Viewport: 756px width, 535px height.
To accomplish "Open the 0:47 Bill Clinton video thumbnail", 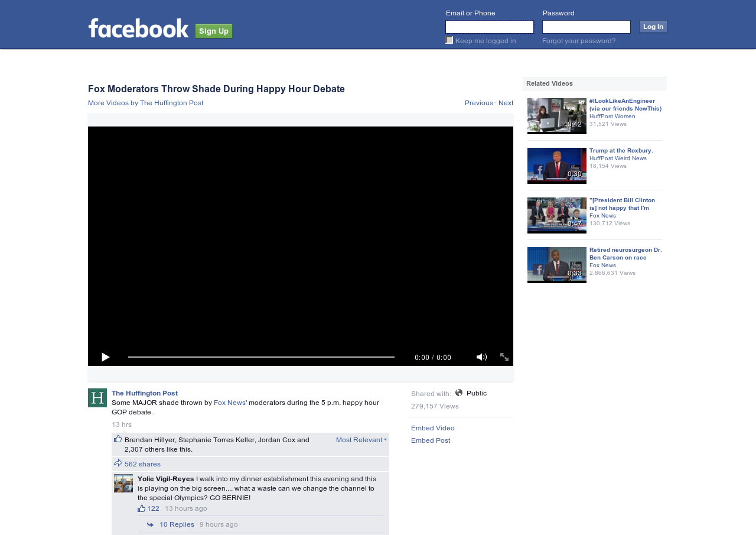I will 557,215.
